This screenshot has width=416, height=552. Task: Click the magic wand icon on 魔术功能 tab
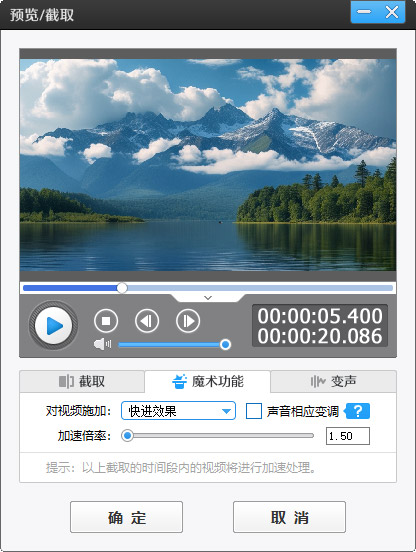[x=179, y=381]
